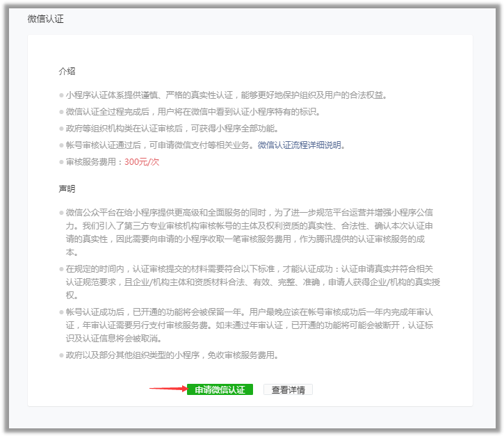The image size is (504, 436).
Task: Select the 微信认证 page title
Action: coord(46,19)
